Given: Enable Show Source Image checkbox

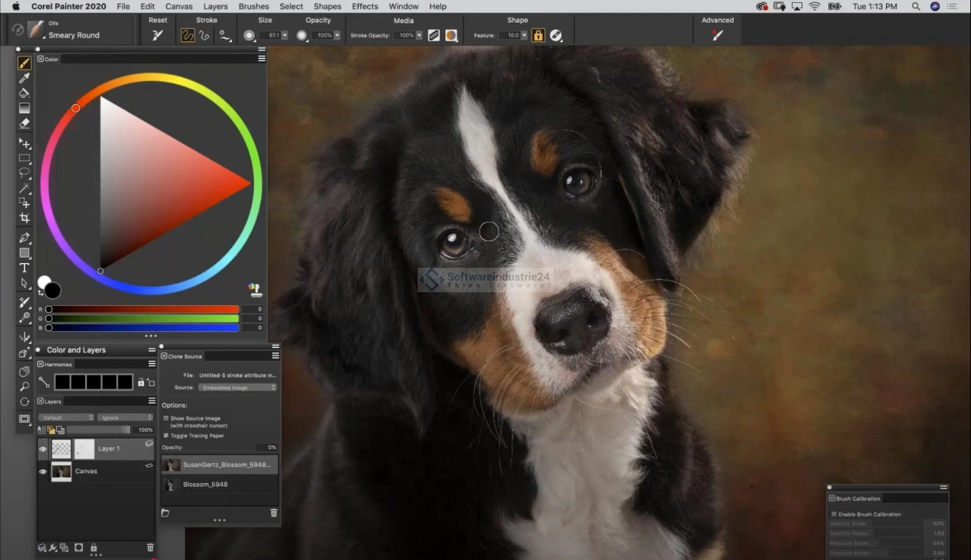Looking at the screenshot, I should tap(166, 419).
